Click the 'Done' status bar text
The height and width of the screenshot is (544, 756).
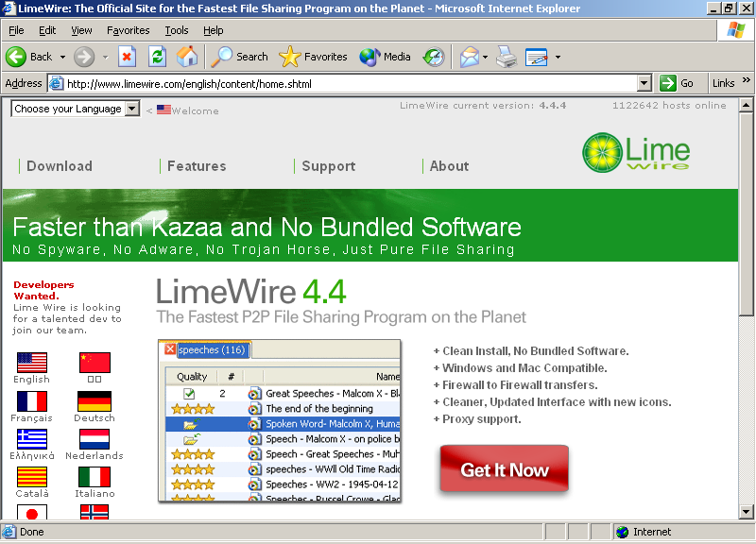pyautogui.click(x=32, y=532)
